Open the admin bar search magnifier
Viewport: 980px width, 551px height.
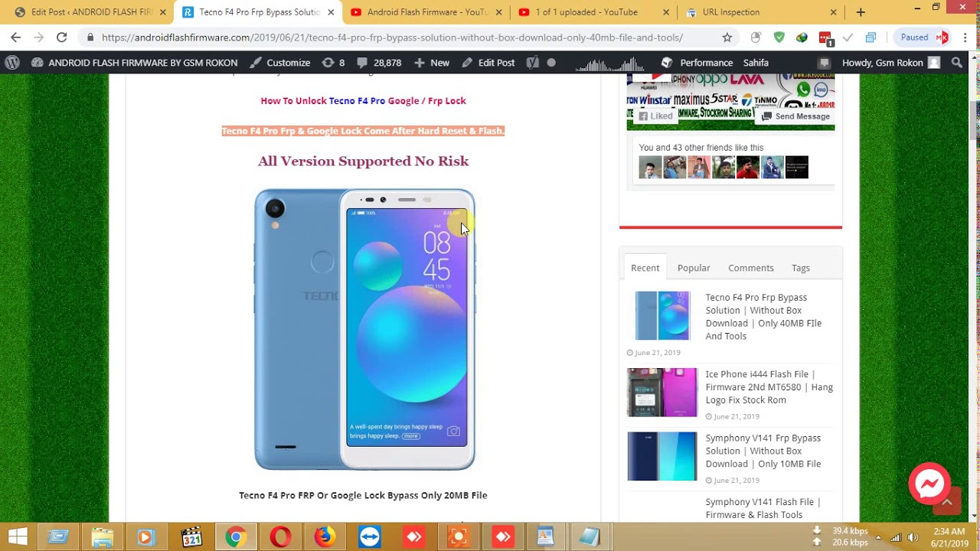(x=957, y=63)
